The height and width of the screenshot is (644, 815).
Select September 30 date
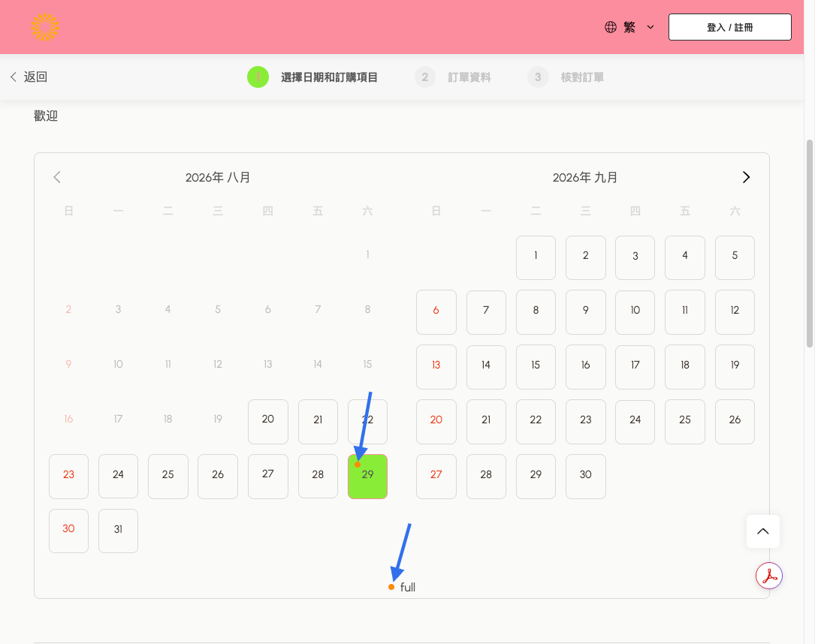586,477
